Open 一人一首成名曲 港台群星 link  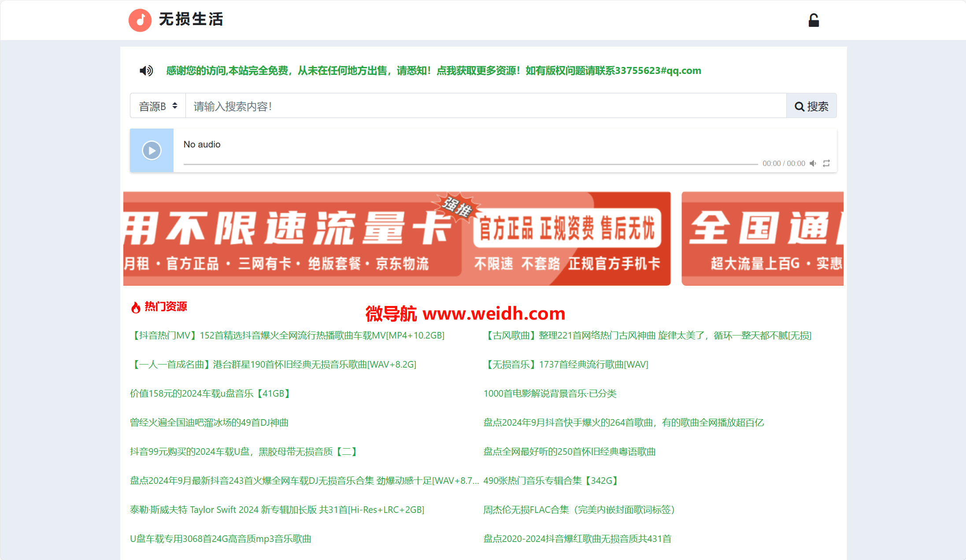(x=273, y=365)
